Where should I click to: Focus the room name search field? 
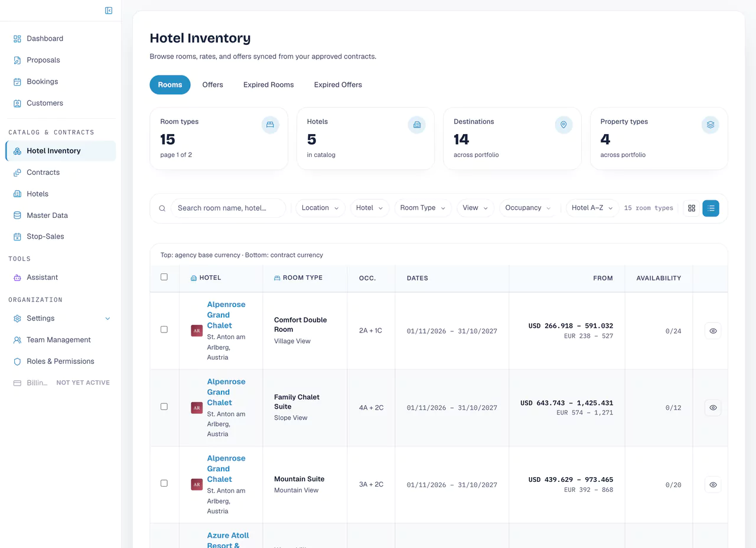pyautogui.click(x=228, y=208)
